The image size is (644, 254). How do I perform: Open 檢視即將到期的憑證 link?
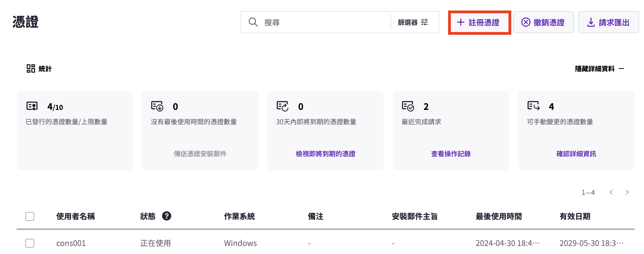[x=326, y=154]
